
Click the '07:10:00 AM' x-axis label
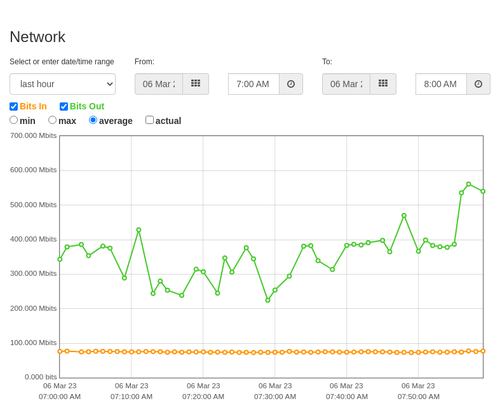tap(131, 396)
